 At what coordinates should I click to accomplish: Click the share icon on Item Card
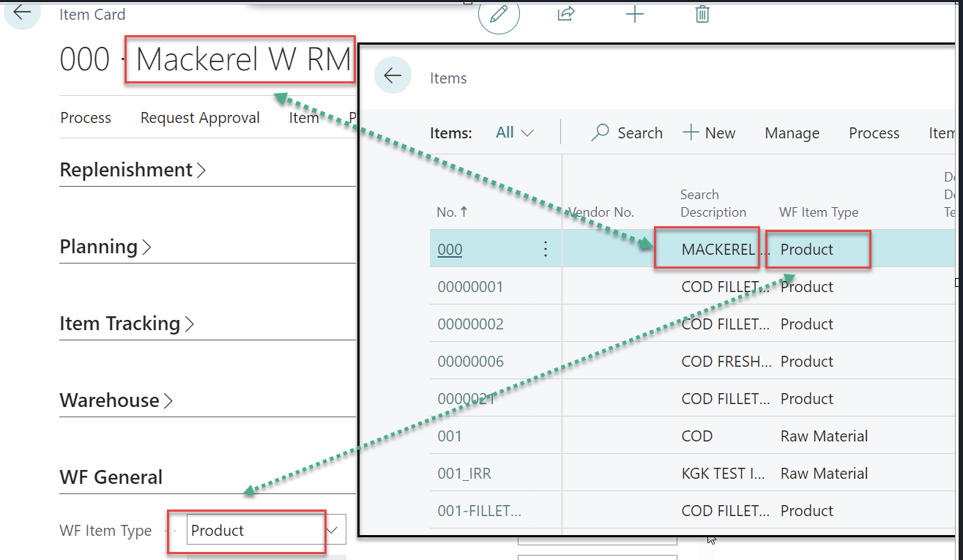[565, 14]
